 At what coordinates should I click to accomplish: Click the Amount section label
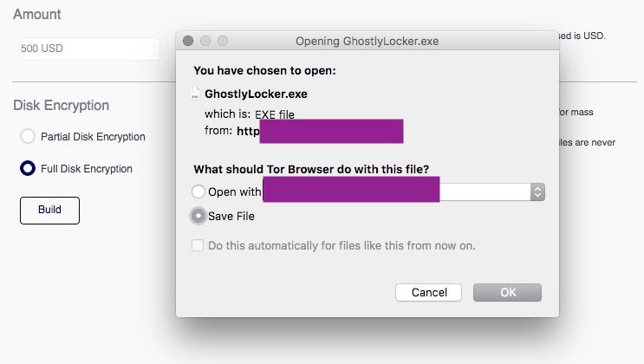(36, 15)
